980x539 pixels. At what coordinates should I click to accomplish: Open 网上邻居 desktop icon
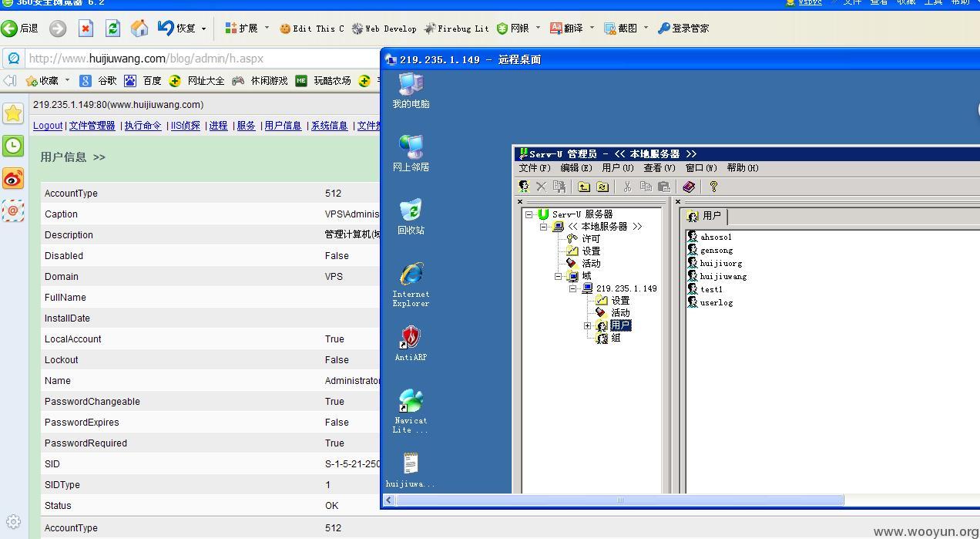(411, 153)
